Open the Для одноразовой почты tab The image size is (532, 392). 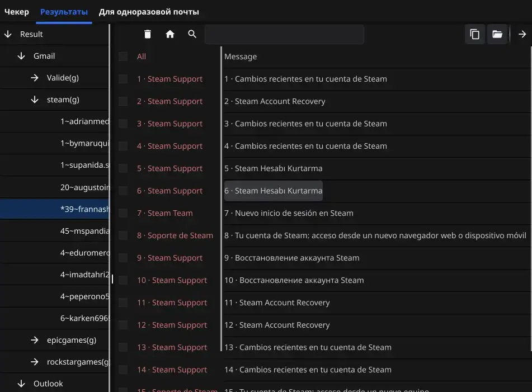149,12
